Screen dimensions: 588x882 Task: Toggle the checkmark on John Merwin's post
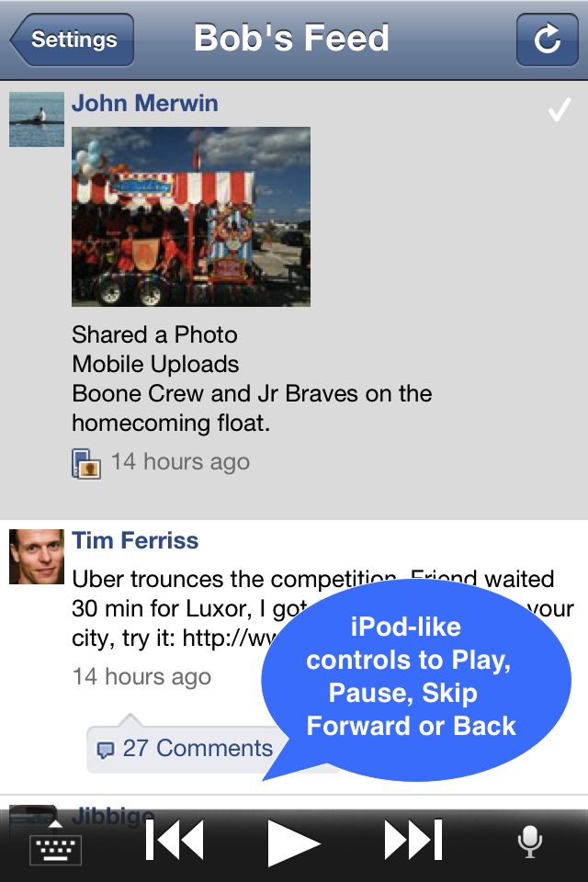pos(560,109)
